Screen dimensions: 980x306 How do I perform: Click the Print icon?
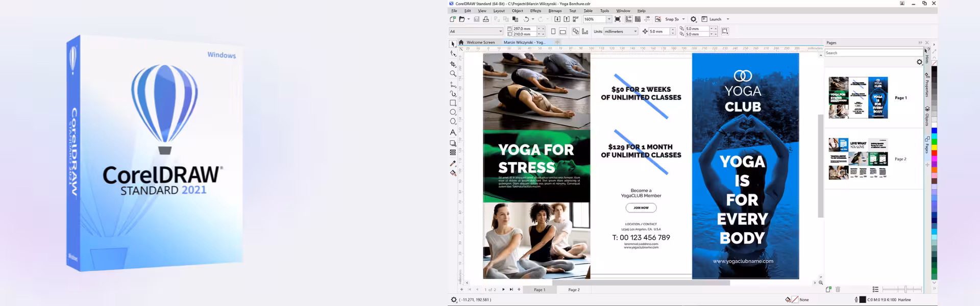[486, 19]
